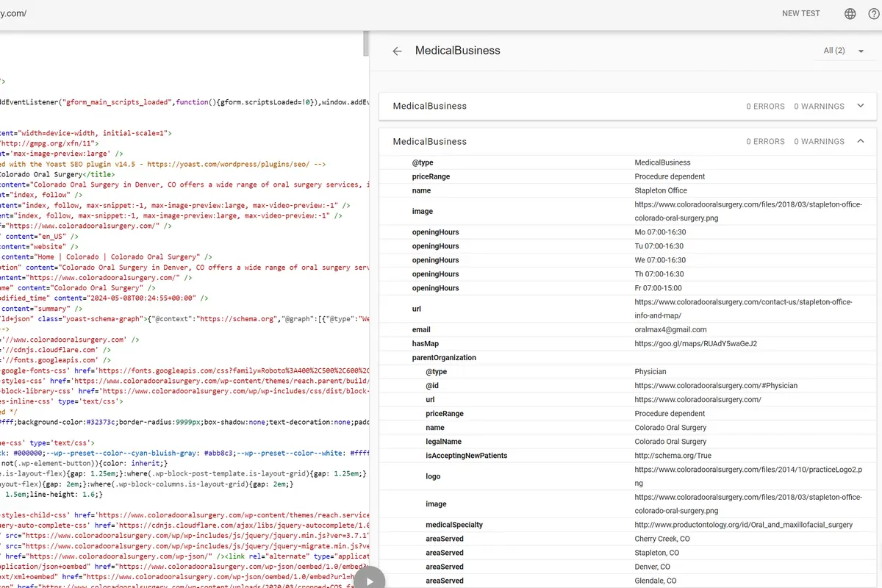Click the back arrow beside MedicalBusiness

[x=397, y=51]
